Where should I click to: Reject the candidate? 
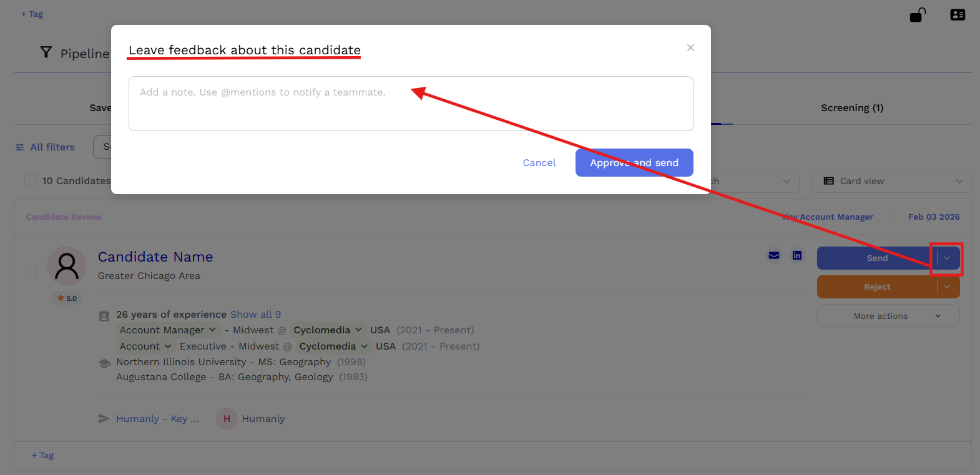coord(876,286)
